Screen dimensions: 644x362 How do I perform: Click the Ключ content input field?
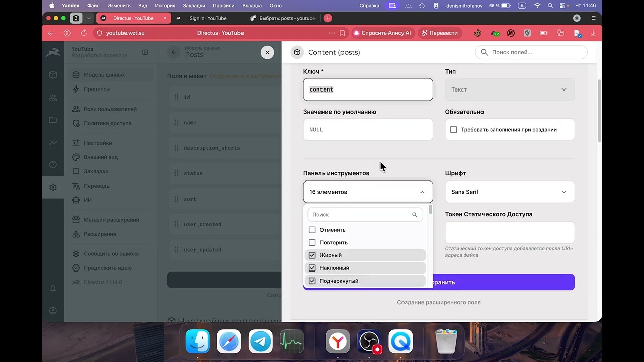(368, 89)
